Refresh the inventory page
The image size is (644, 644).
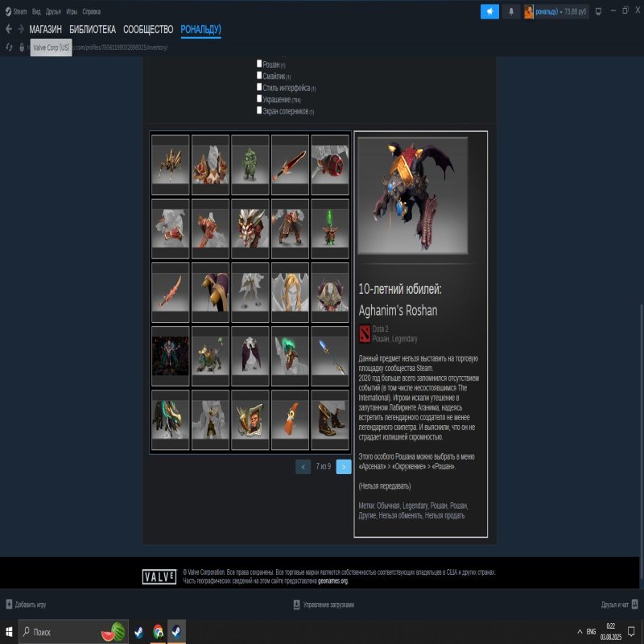click(10, 46)
